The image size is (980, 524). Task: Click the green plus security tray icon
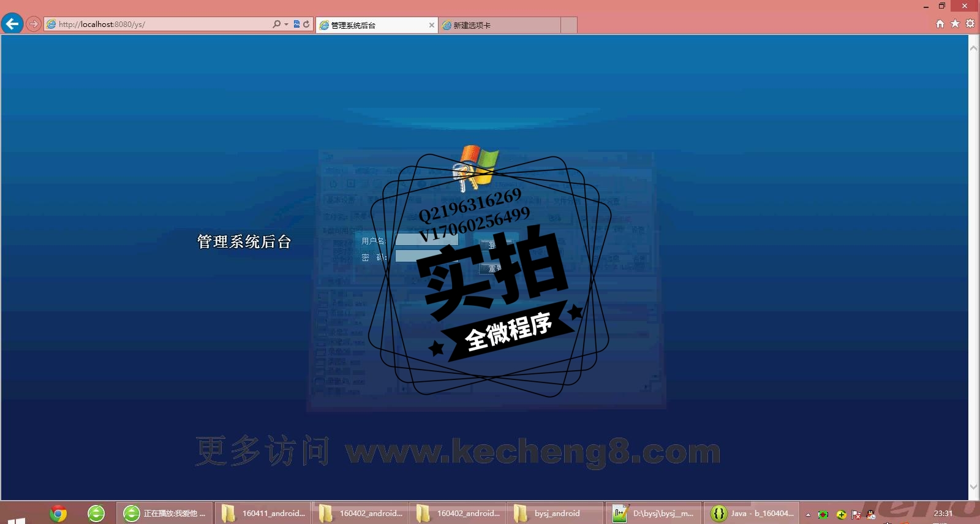coord(841,514)
